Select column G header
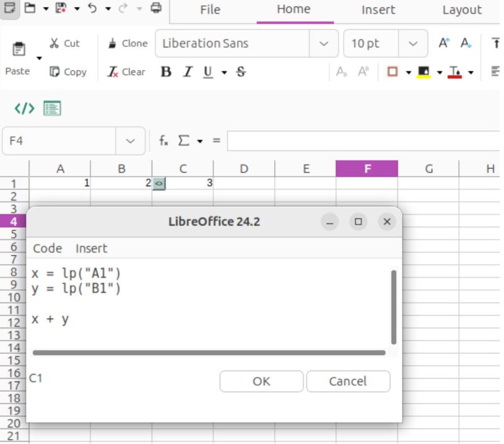This screenshot has width=504, height=444. [x=428, y=169]
